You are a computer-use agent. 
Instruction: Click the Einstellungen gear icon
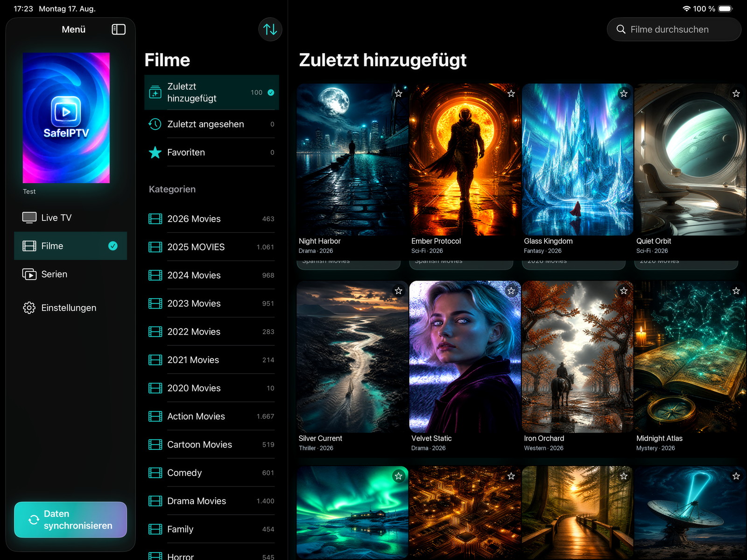[x=29, y=308]
